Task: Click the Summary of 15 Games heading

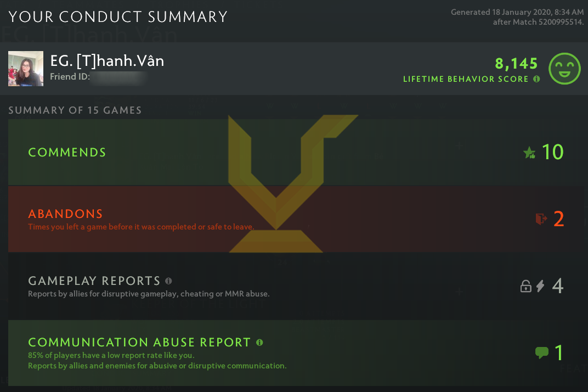Action: coord(75,110)
